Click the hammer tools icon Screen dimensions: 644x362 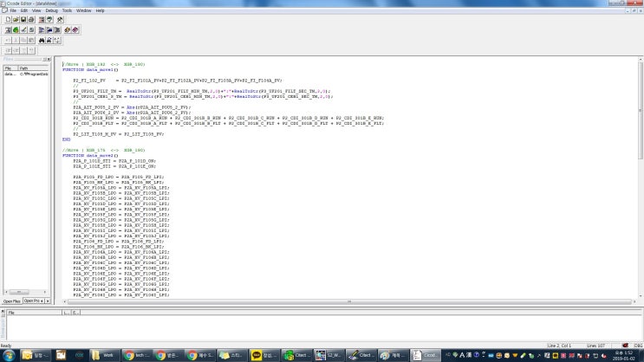(x=58, y=19)
